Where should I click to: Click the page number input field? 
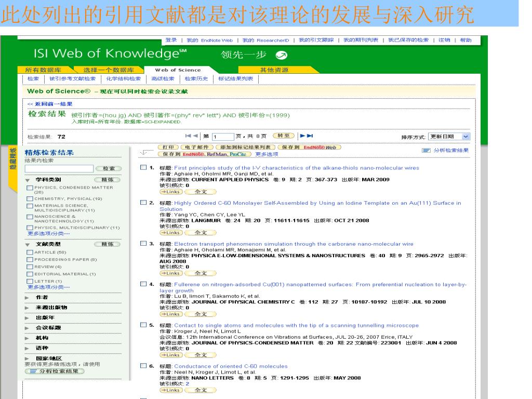click(x=223, y=137)
